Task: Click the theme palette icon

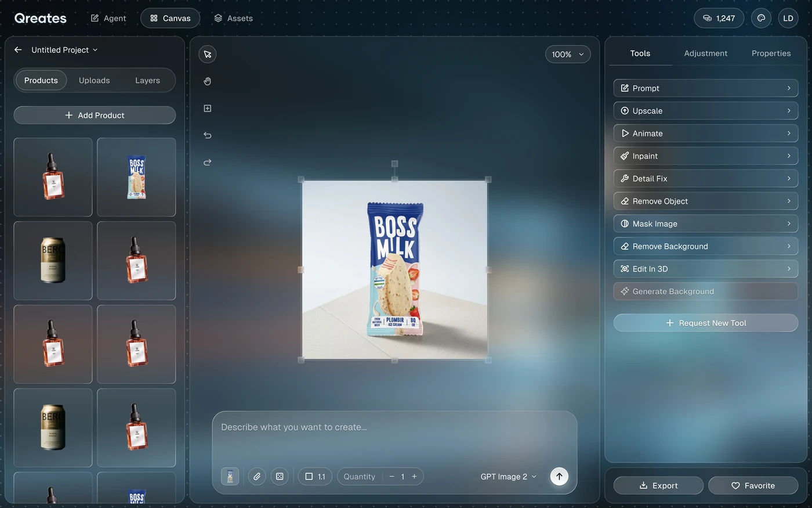Action: click(x=761, y=18)
